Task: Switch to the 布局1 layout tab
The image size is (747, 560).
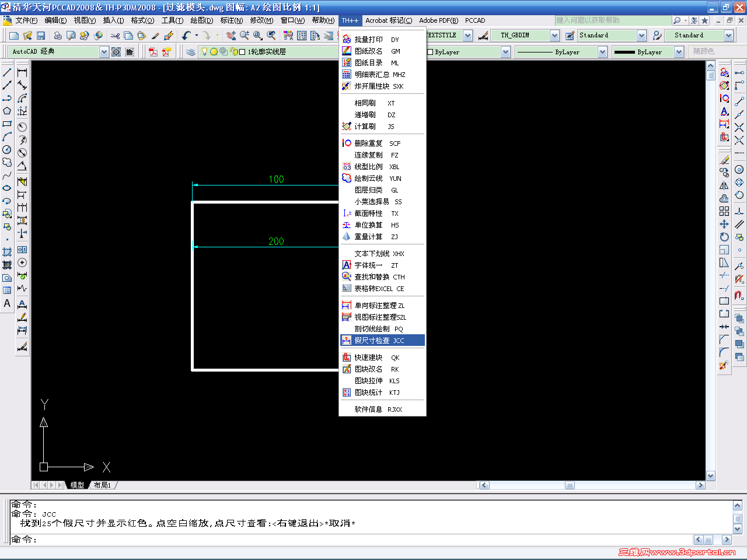Action: tap(102, 485)
